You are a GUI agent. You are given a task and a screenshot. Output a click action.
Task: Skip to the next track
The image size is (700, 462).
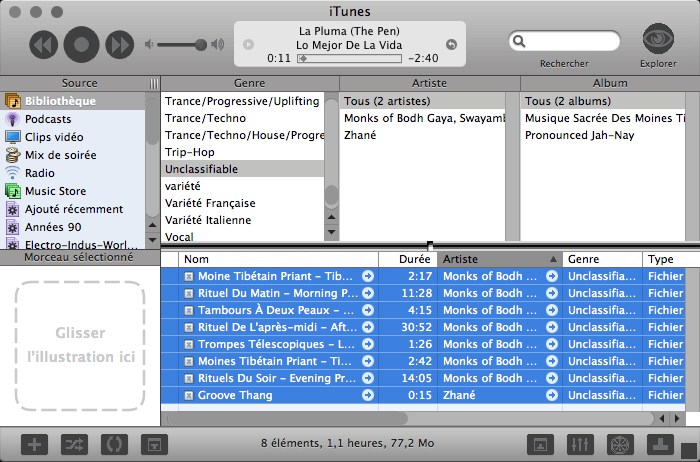click(120, 44)
